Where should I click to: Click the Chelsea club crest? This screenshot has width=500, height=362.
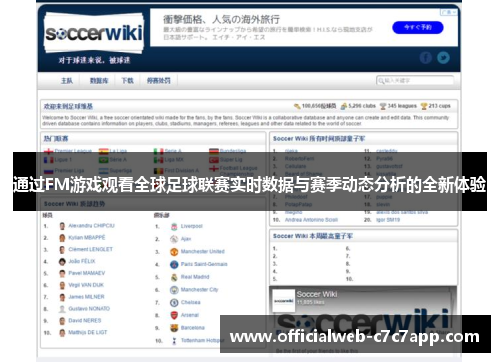click(x=174, y=302)
